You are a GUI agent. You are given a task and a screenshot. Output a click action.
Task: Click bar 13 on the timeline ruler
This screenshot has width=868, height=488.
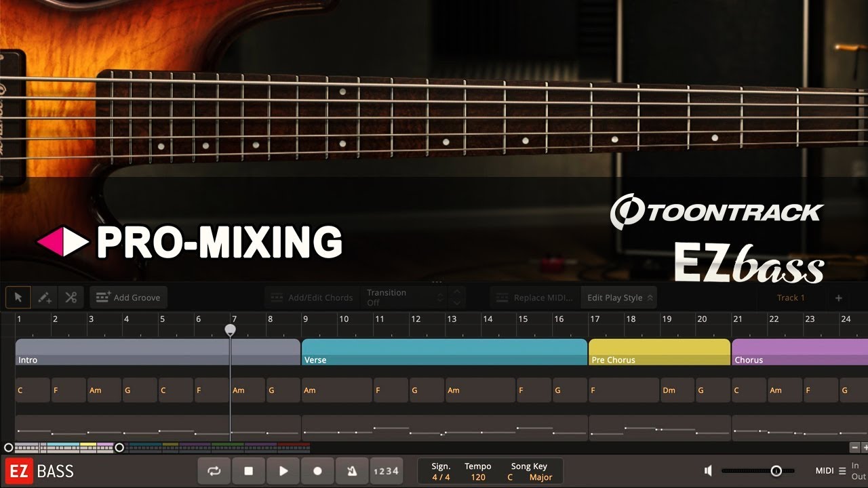pyautogui.click(x=452, y=319)
